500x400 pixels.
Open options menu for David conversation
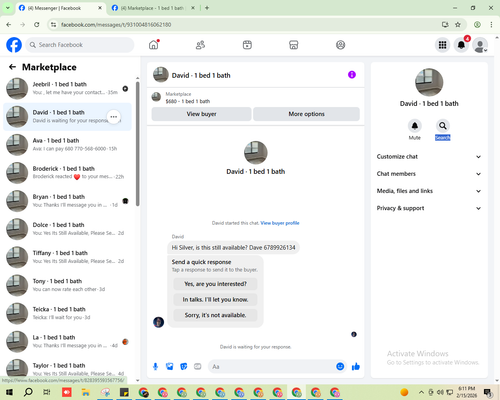[x=114, y=117]
